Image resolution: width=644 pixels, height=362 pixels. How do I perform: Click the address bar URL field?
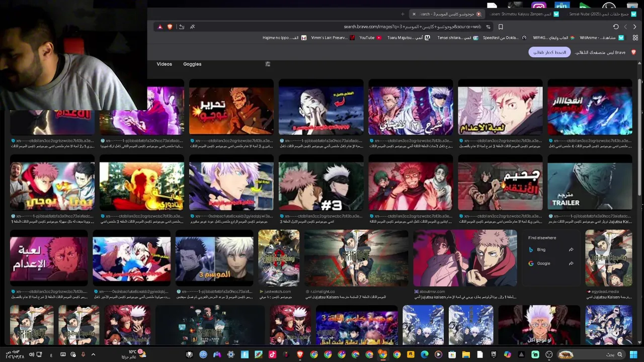point(413,27)
